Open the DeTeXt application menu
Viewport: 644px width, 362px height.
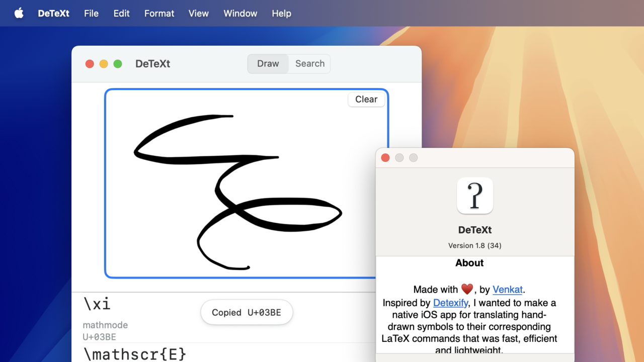53,14
